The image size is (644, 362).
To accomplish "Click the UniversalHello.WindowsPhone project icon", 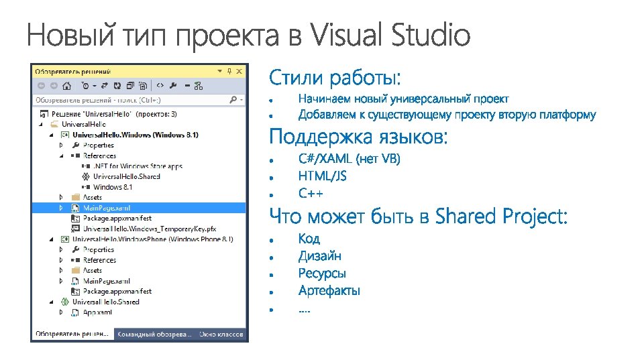I will pyautogui.click(x=65, y=239).
